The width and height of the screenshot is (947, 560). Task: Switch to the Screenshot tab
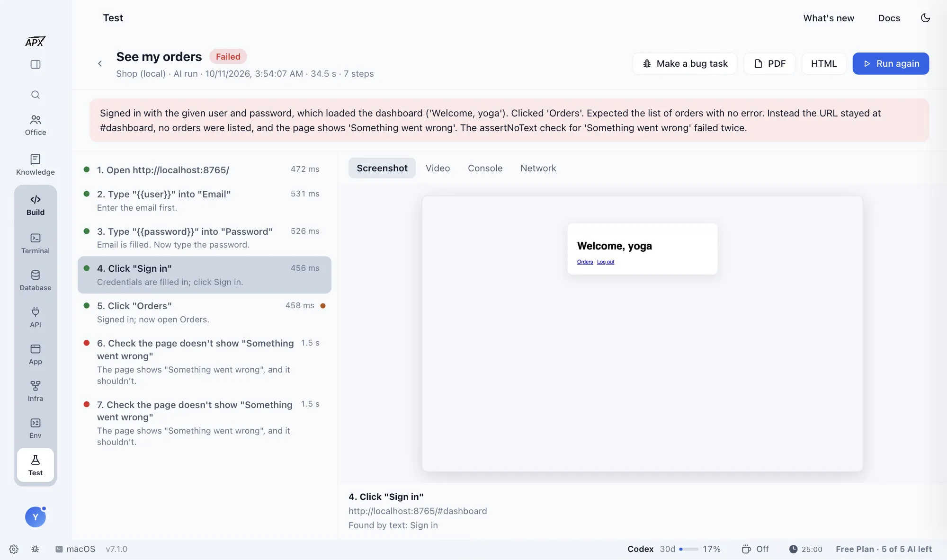click(x=382, y=168)
